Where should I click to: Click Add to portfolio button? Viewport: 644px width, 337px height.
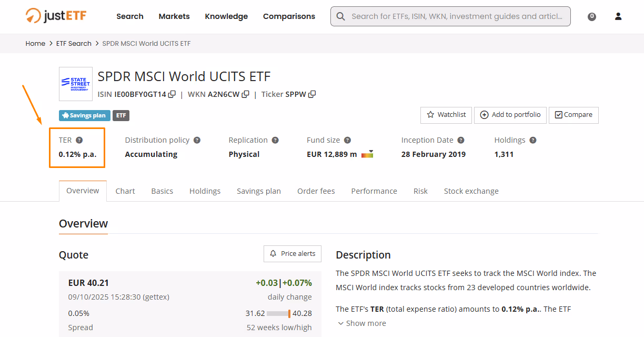tap(510, 115)
